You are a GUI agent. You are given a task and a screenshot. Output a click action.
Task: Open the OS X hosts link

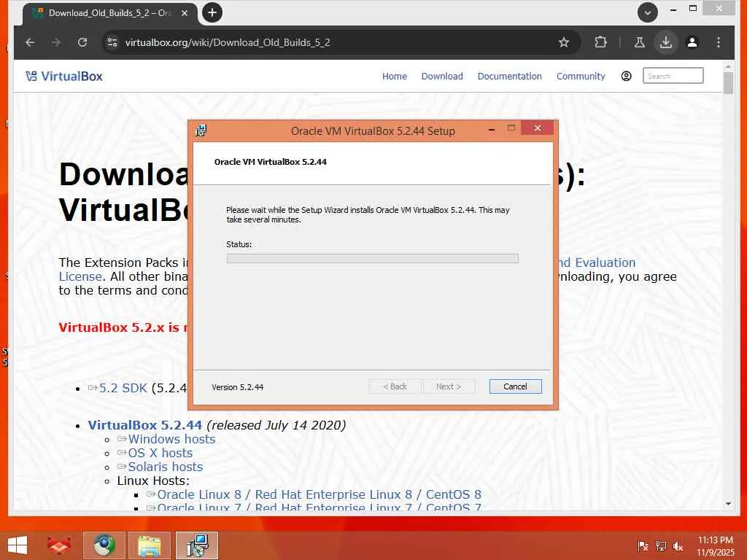[160, 453]
